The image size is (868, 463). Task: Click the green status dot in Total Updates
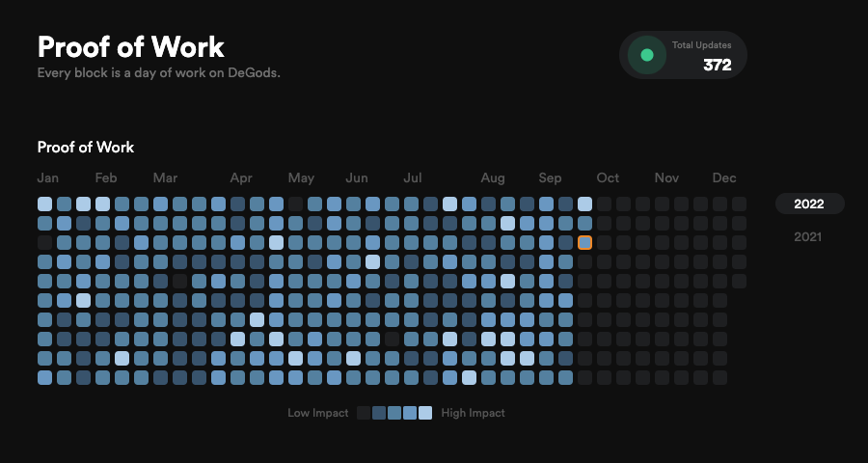click(x=646, y=55)
